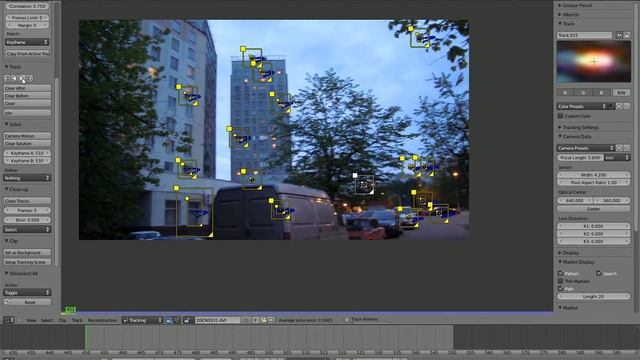Click the F fake user button

pos(255,320)
